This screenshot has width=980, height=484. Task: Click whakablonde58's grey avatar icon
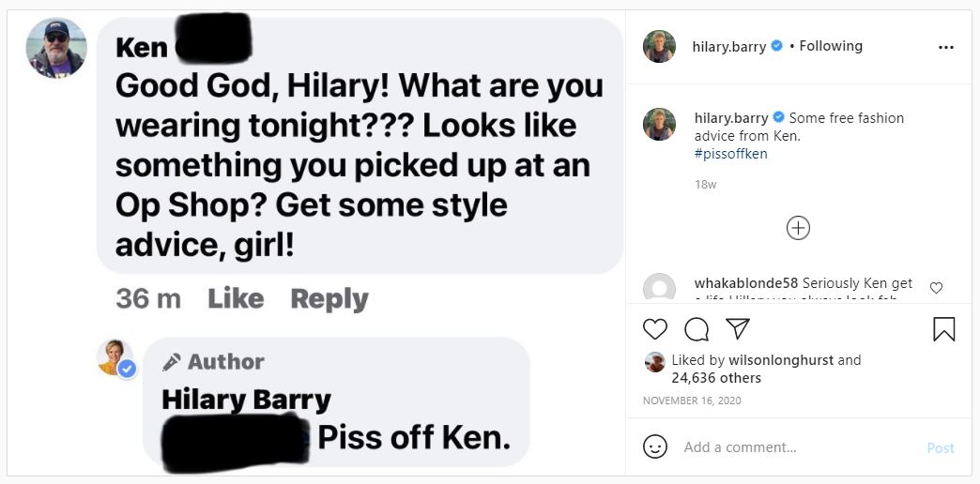coord(659,288)
